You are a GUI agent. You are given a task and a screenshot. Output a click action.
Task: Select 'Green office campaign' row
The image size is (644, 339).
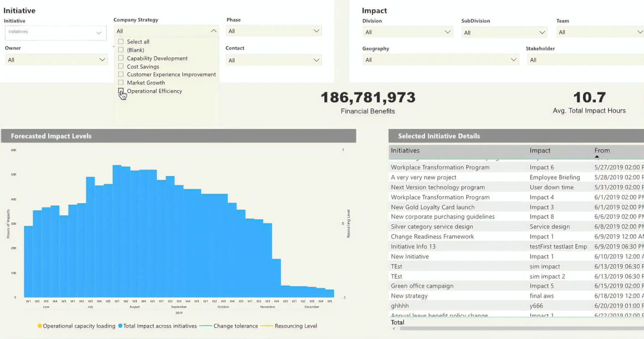(517, 286)
